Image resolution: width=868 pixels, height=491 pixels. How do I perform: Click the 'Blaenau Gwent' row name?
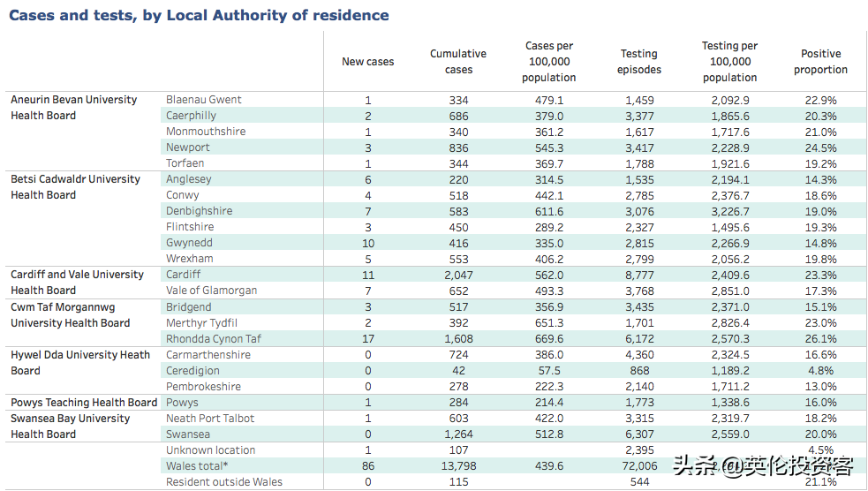pos(204,100)
